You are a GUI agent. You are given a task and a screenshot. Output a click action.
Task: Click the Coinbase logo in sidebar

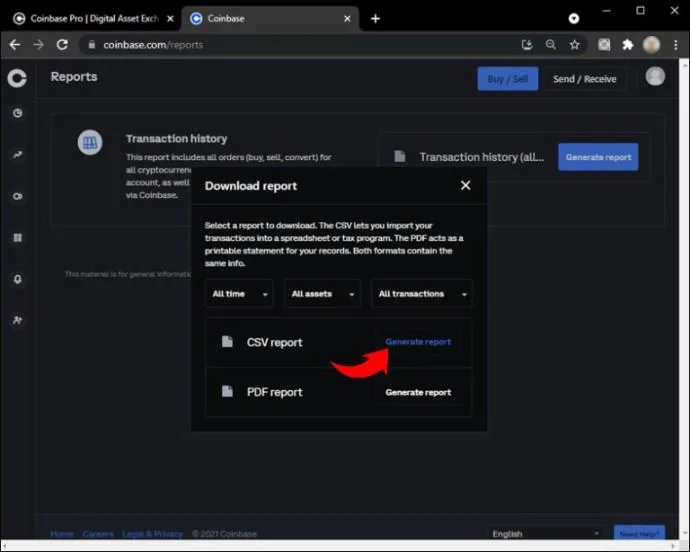point(17,78)
